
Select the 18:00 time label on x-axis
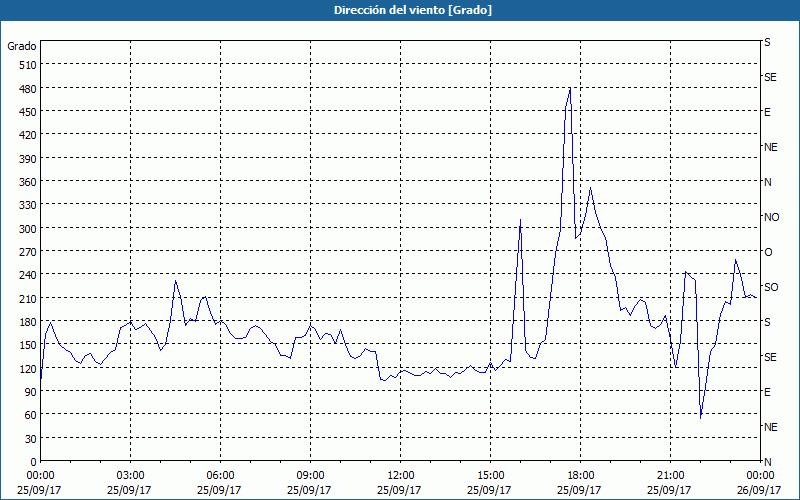point(580,476)
